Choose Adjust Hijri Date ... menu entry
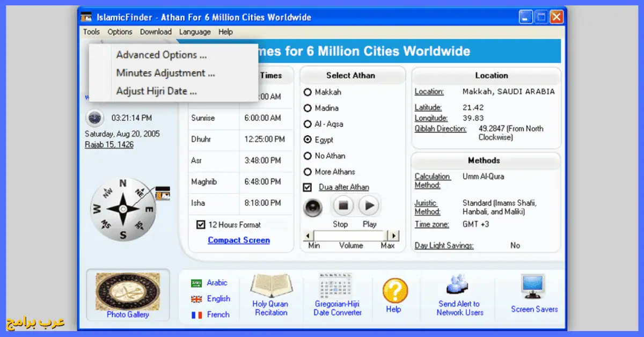The image size is (644, 337). (x=156, y=91)
